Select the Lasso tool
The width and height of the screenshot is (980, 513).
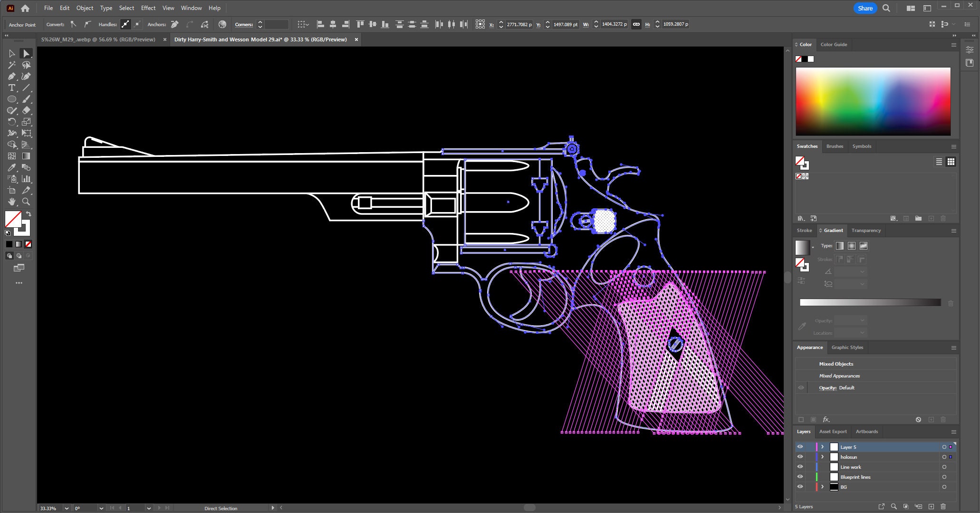[x=26, y=65]
